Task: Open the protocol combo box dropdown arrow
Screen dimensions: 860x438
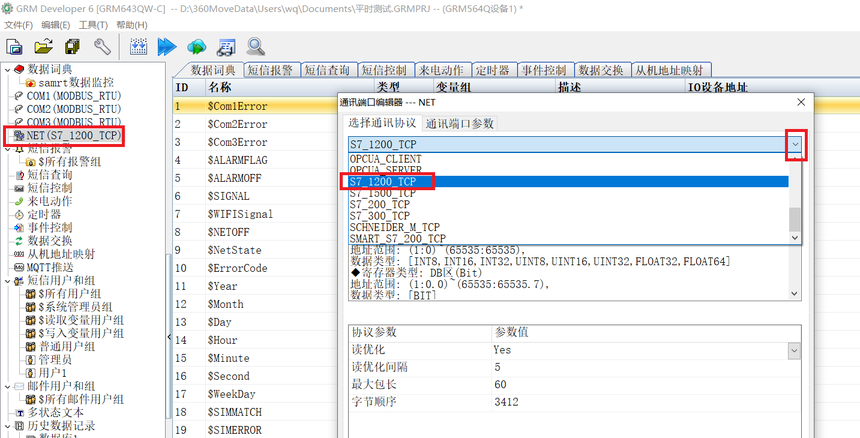Action: pos(796,145)
